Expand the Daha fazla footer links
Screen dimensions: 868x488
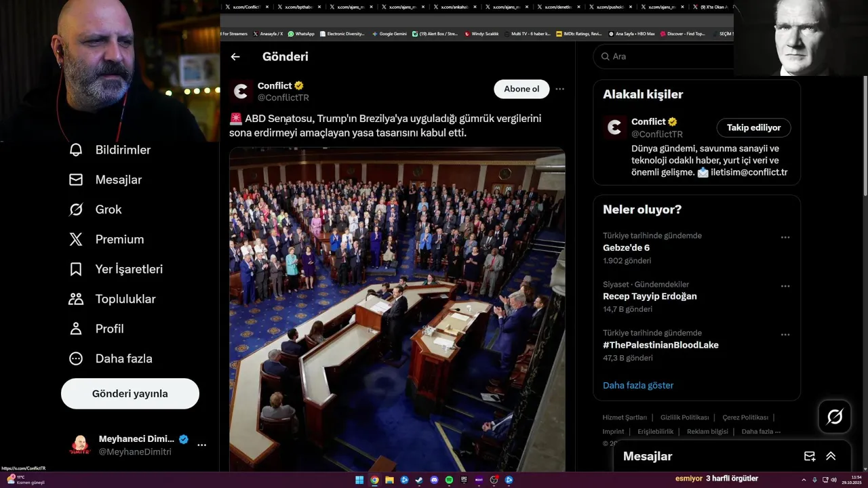pos(761,432)
